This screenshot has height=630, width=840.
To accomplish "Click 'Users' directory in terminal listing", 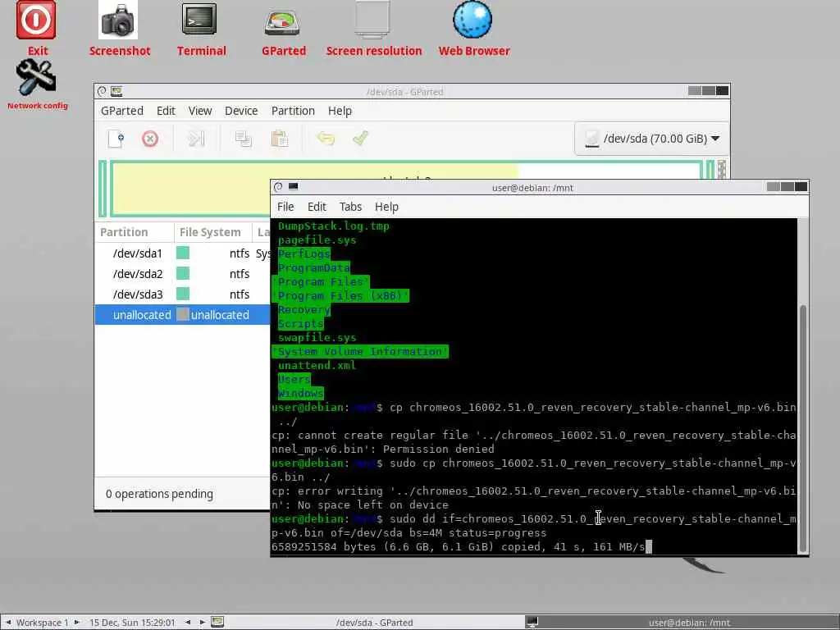I will tap(294, 379).
